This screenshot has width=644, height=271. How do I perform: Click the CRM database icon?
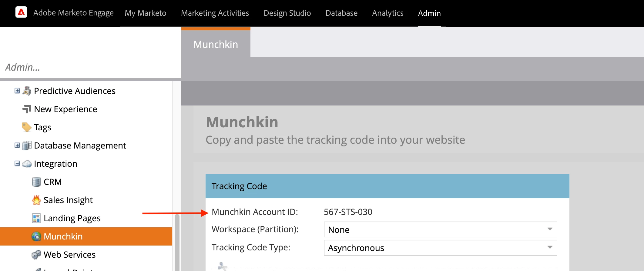pyautogui.click(x=36, y=182)
